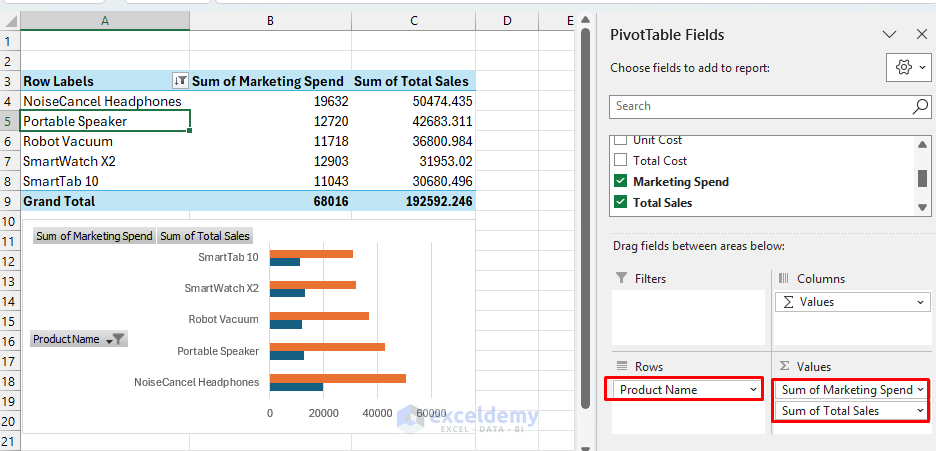The width and height of the screenshot is (936, 451).
Task: Select cell with value 31953.02
Action: tap(414, 162)
